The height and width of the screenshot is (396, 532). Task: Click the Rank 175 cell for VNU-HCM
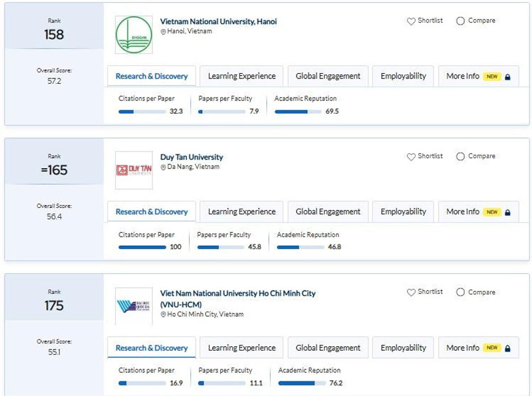(53, 300)
